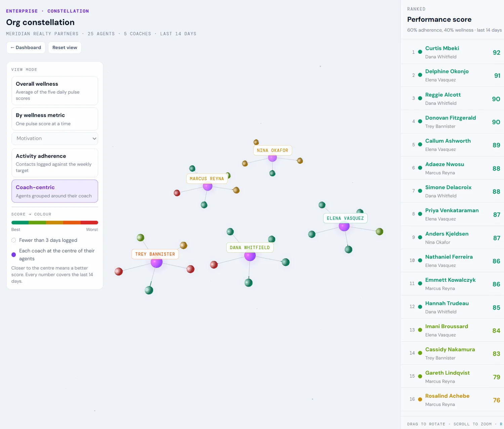Select Nathaniel Ferreira in the ranking
The image size is (504, 429).
pyautogui.click(x=452, y=261)
